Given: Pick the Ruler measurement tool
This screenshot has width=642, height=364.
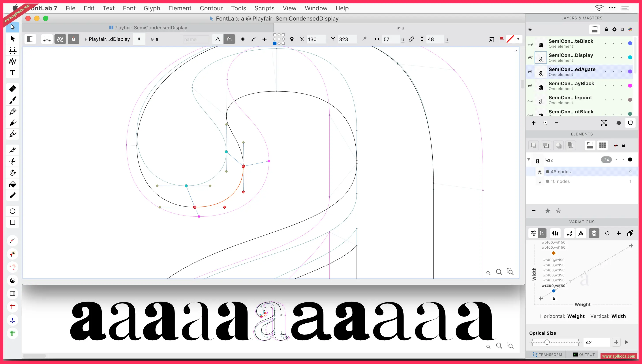Looking at the screenshot, I should (x=13, y=195).
